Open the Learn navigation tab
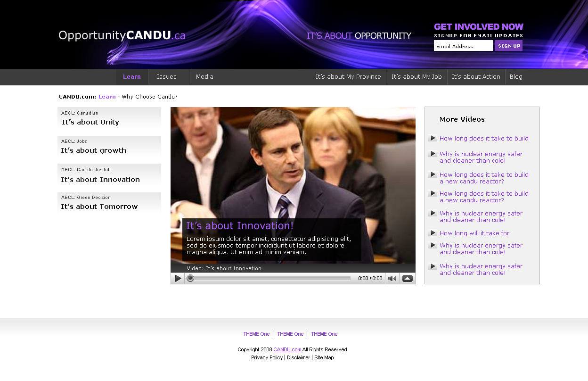Screen dimensions: 588x381 coord(132,77)
